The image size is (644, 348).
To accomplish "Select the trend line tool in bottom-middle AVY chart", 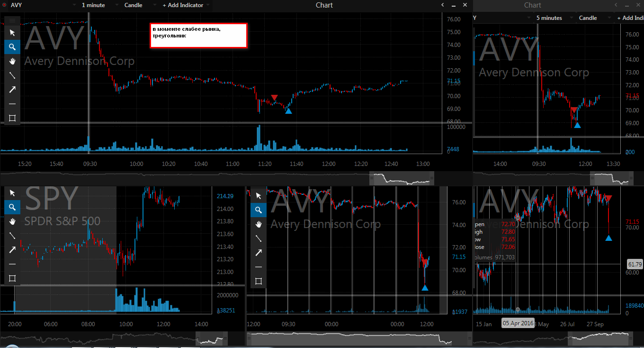I will coord(259,238).
